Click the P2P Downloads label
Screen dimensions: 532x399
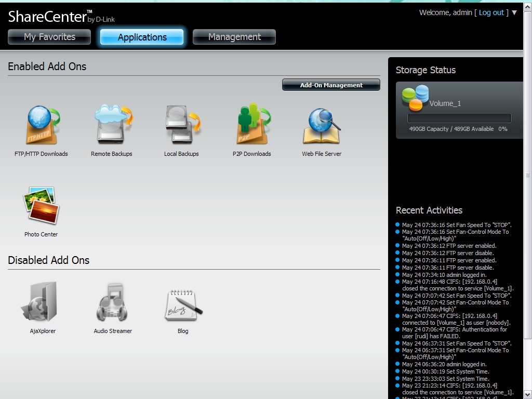252,154
